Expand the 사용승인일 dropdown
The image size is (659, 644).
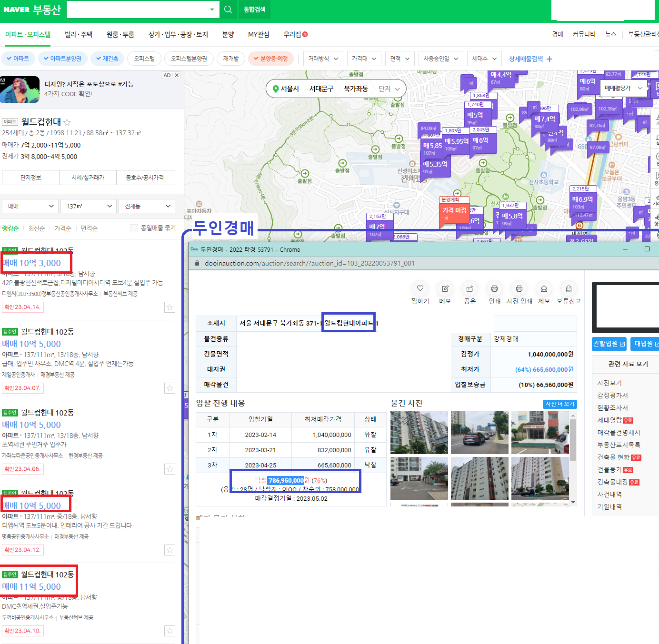(441, 59)
